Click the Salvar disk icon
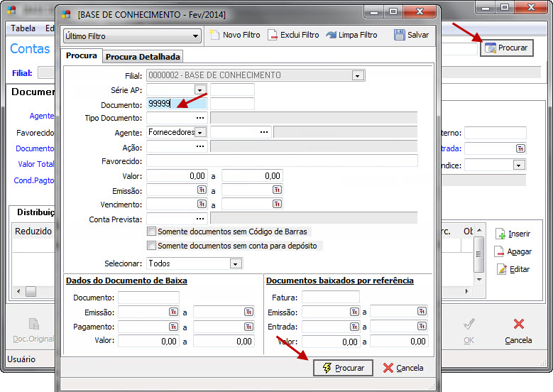 400,36
